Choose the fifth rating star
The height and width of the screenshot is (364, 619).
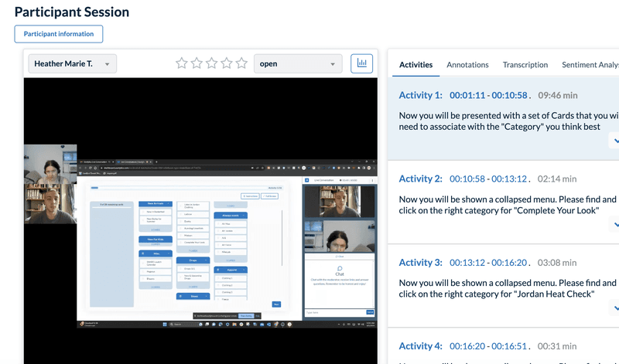(x=241, y=63)
